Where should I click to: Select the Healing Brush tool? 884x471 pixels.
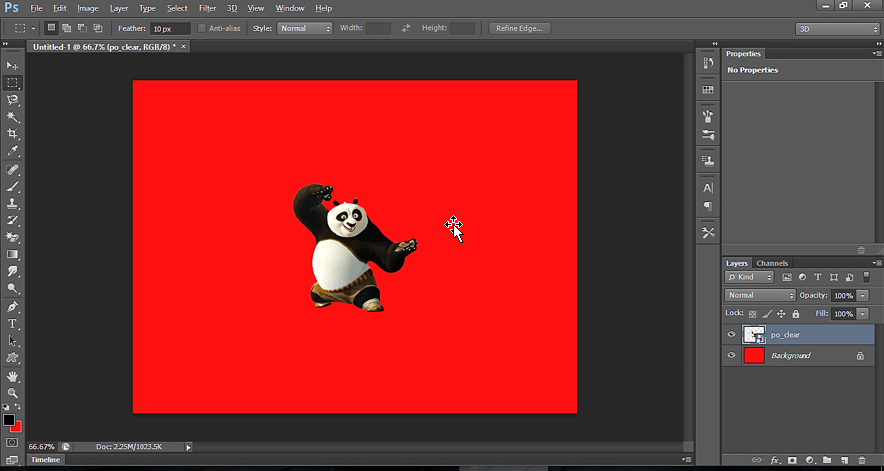[x=12, y=169]
